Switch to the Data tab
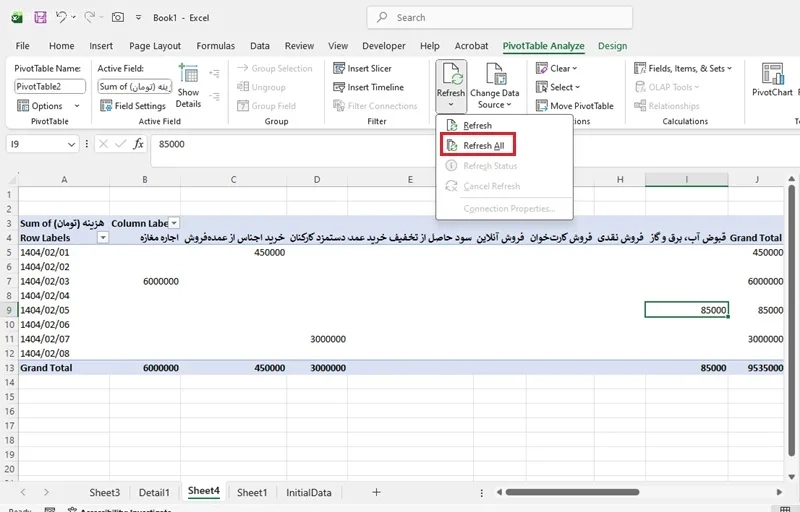 tap(260, 46)
